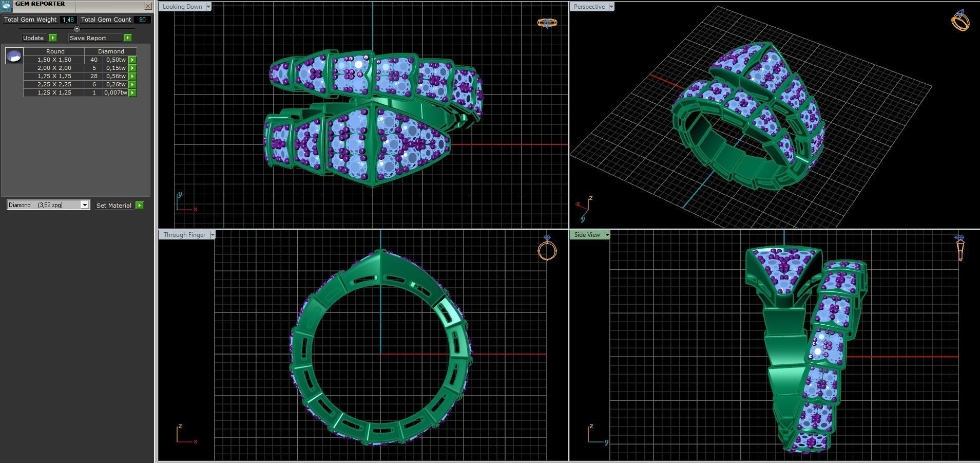Screen dimensions: 980x463
Task: Click the 0,56tw weight cell
Action: tap(116, 77)
